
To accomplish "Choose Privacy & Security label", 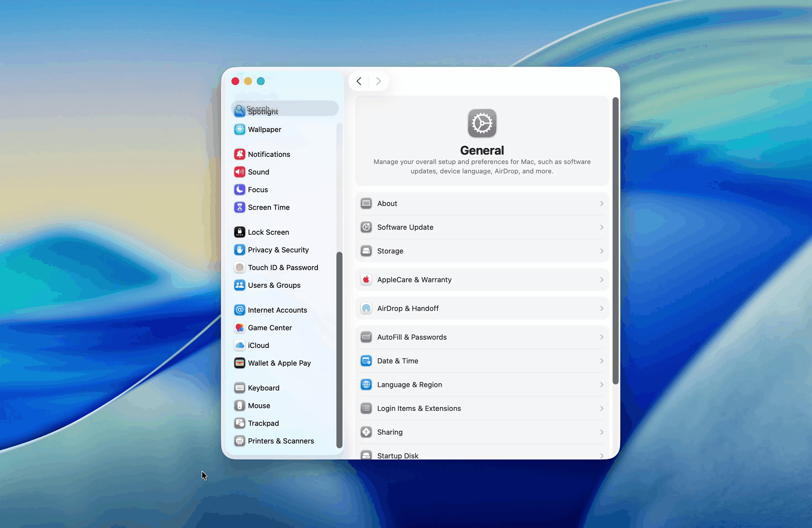I will [x=278, y=250].
